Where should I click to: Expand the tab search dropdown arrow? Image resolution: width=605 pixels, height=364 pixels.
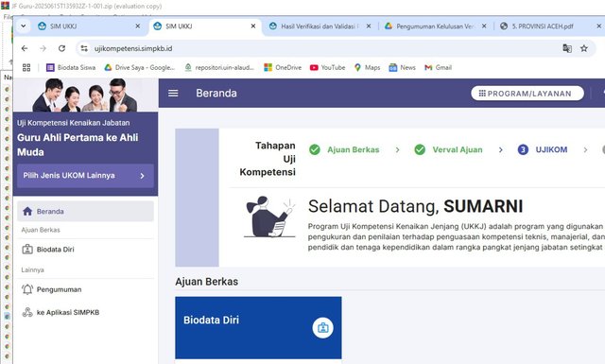click(x=23, y=26)
